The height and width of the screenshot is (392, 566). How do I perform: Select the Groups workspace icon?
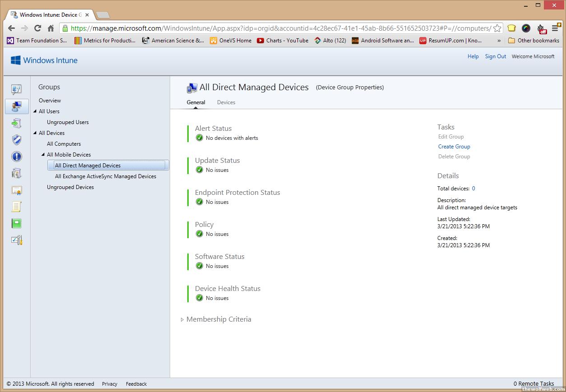[17, 106]
